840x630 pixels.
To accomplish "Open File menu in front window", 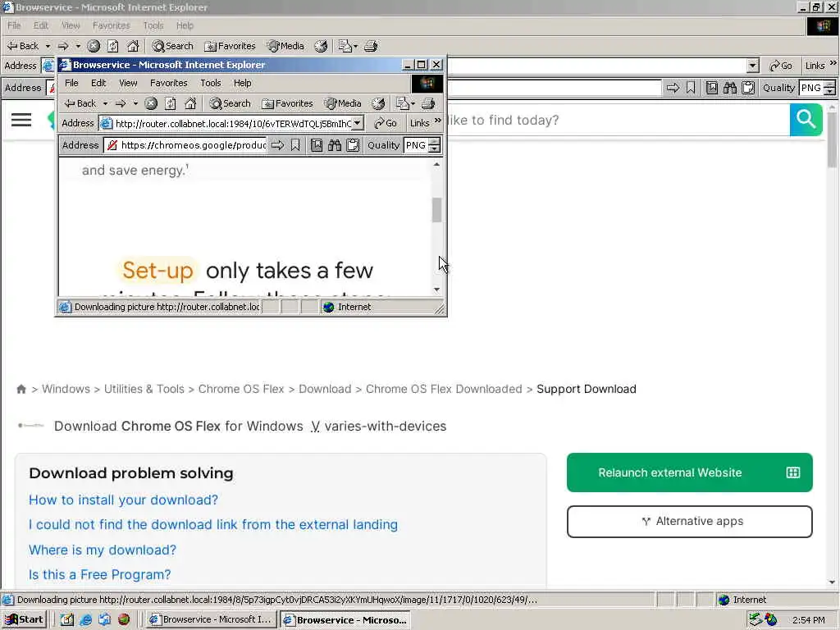I will click(x=71, y=83).
